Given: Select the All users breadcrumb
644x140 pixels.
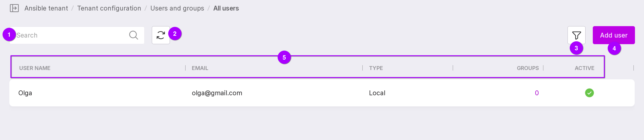Looking at the screenshot, I should [226, 8].
